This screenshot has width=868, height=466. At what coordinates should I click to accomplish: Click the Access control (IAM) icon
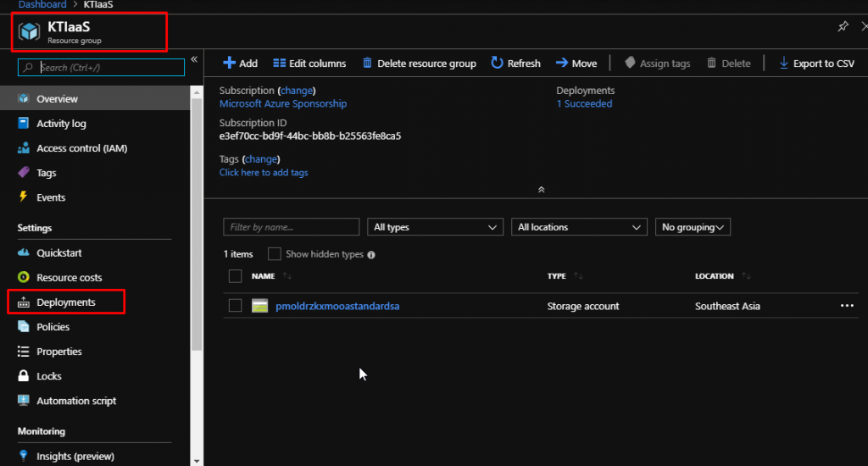(23, 147)
